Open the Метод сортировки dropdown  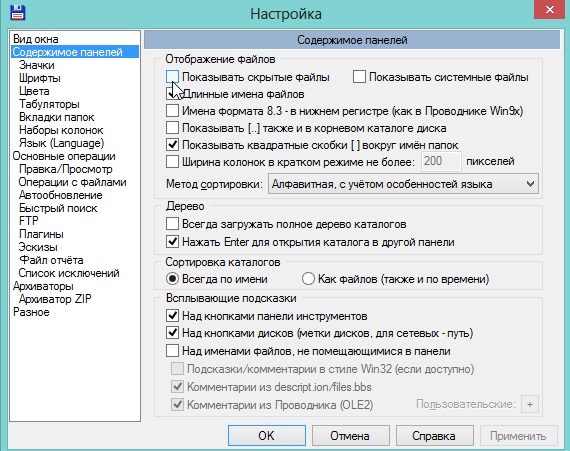click(x=403, y=184)
